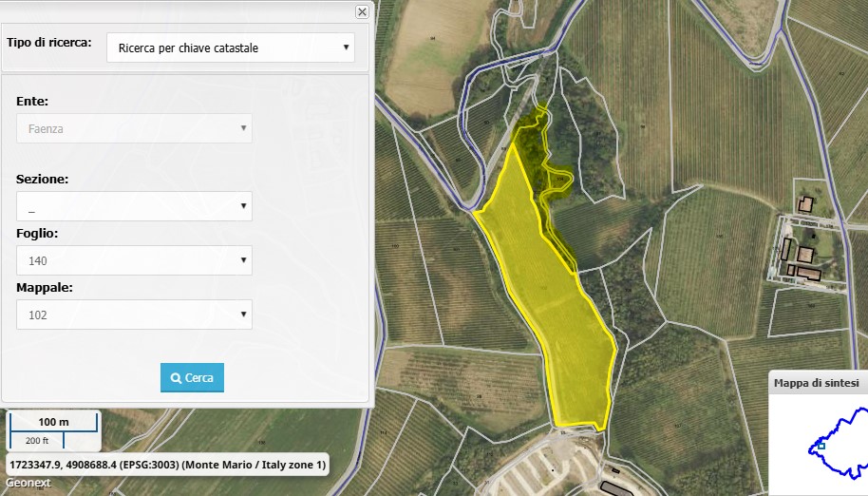This screenshot has height=496, width=868.
Task: Click the coordinates readout box
Action: pos(167,465)
